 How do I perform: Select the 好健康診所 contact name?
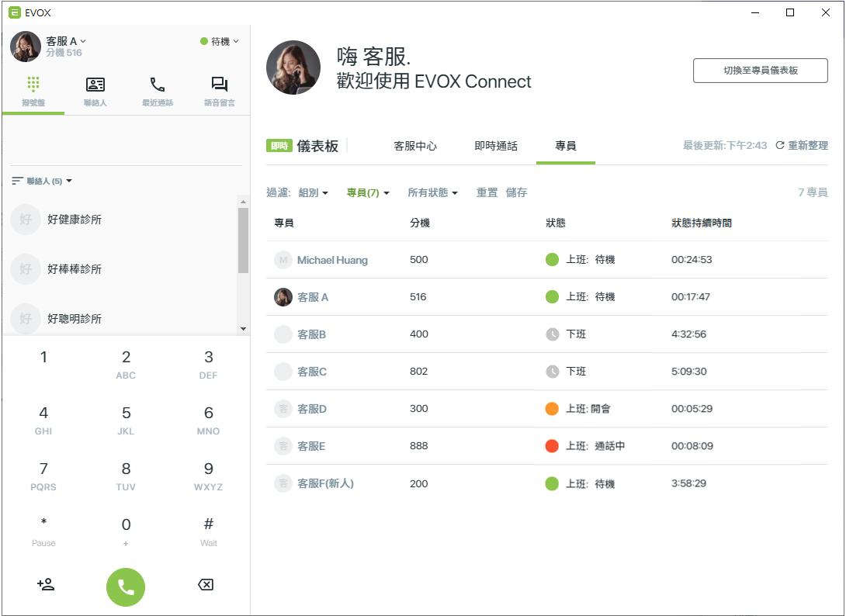pyautogui.click(x=75, y=220)
